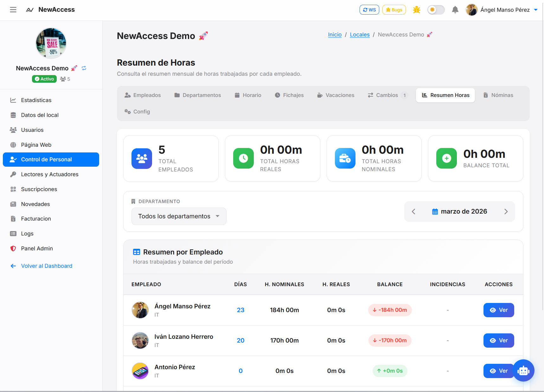Follow the Locales breadcrumb link
The image size is (544, 392).
[360, 35]
